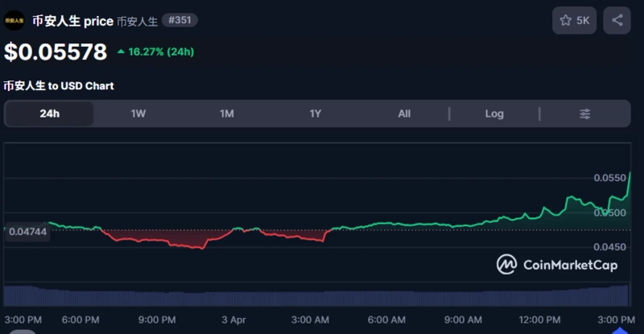Click the right range handle below chart
The width and height of the screenshot is (644, 334).
pyautogui.click(x=620, y=329)
